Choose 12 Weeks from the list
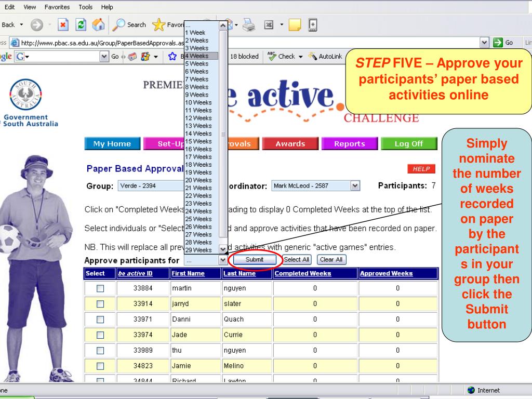This screenshot has width=532, height=399. [201, 118]
